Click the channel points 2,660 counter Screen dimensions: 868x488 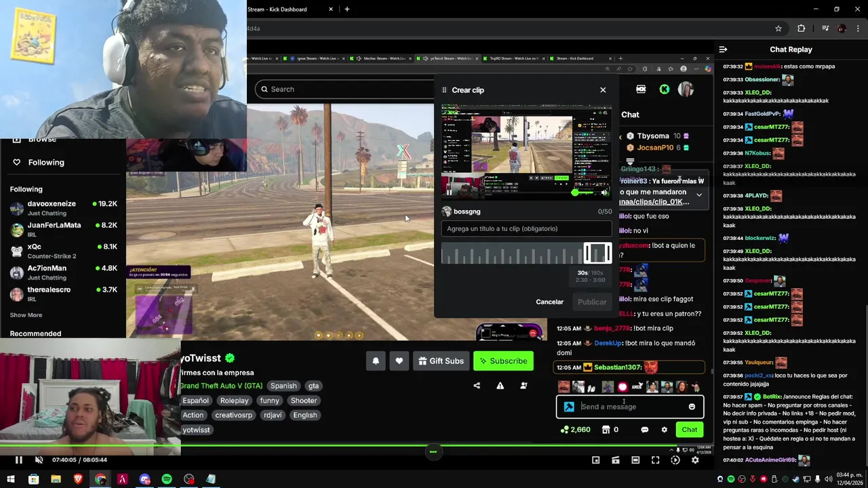[x=575, y=430]
